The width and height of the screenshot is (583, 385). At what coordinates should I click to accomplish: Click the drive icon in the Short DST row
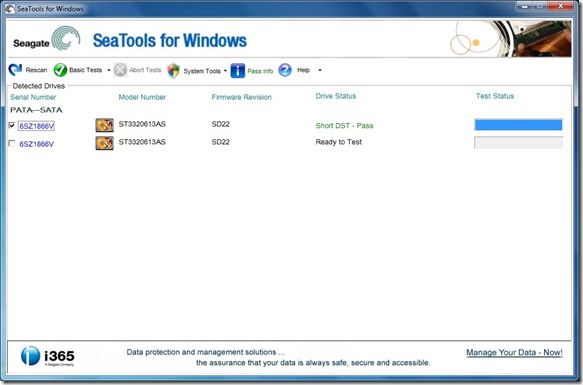point(104,125)
